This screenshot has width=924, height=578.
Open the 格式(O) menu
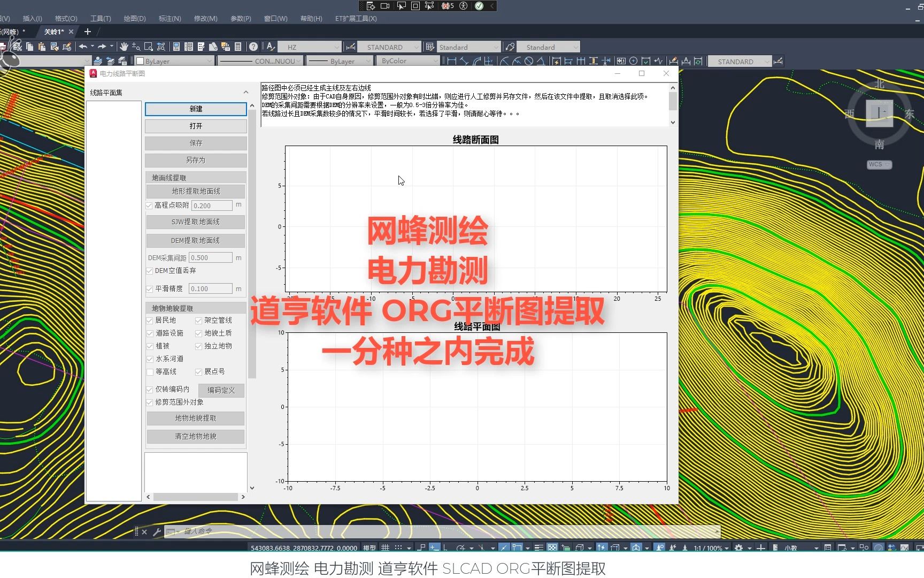pyautogui.click(x=66, y=18)
